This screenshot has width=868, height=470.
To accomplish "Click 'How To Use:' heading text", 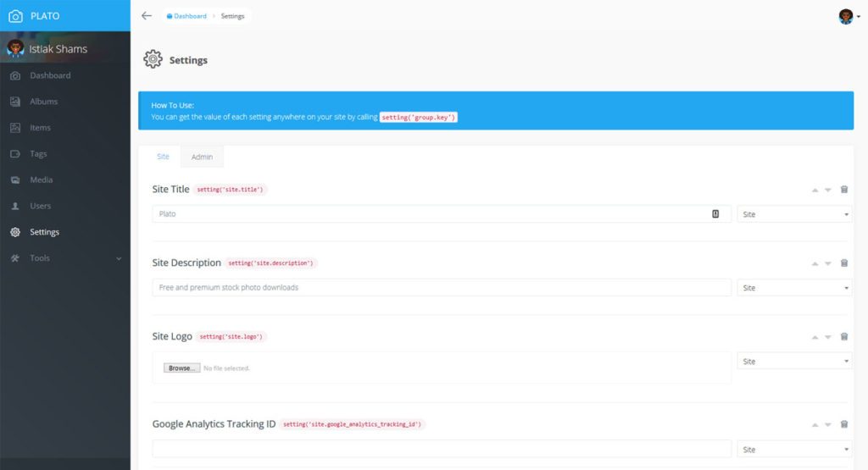I will point(173,105).
